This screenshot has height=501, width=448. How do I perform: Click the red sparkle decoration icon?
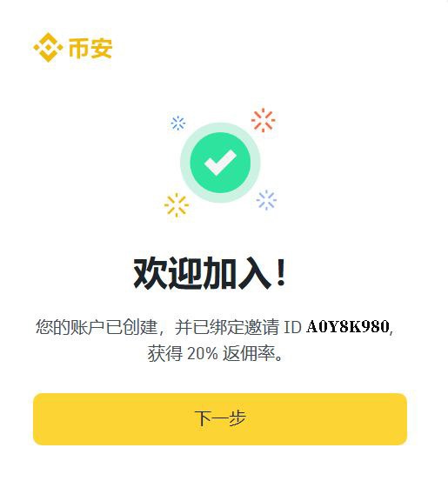pos(263,120)
